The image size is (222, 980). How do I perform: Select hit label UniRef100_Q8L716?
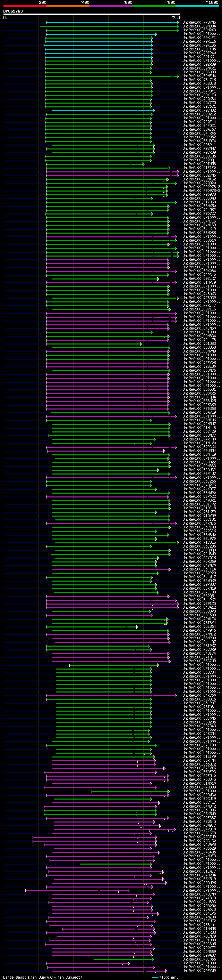pyautogui.click(x=199, y=80)
